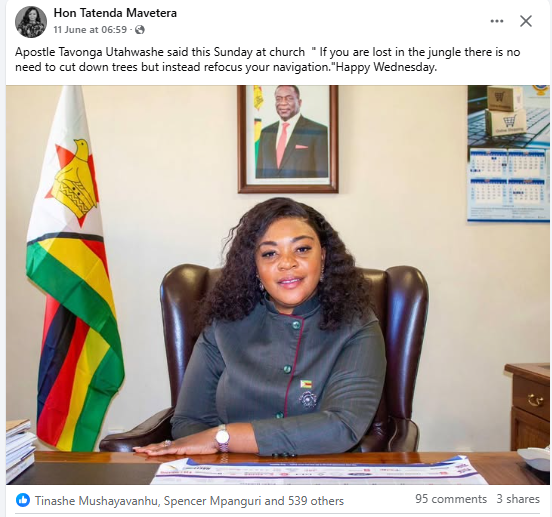Open the three-dots post options menu

497,21
